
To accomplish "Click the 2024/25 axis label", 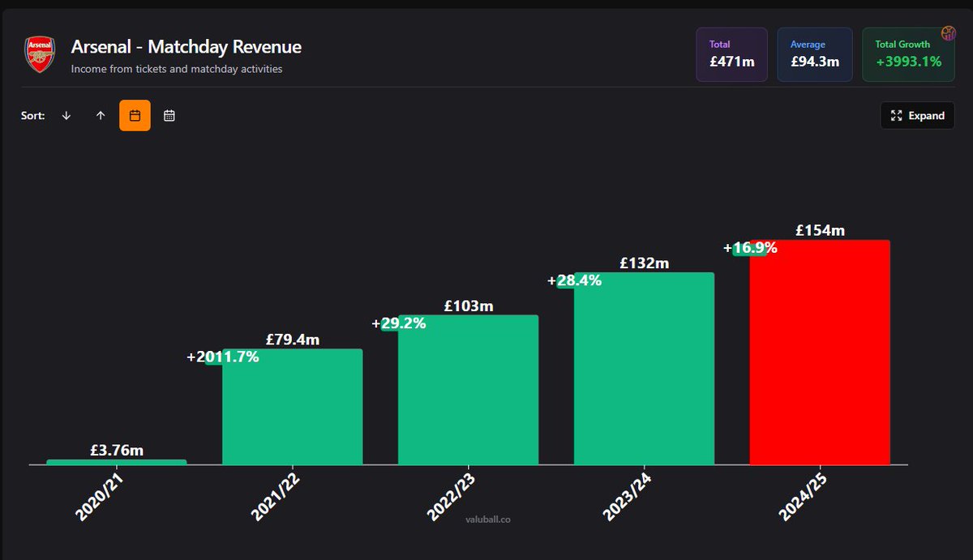I will pyautogui.click(x=802, y=496).
